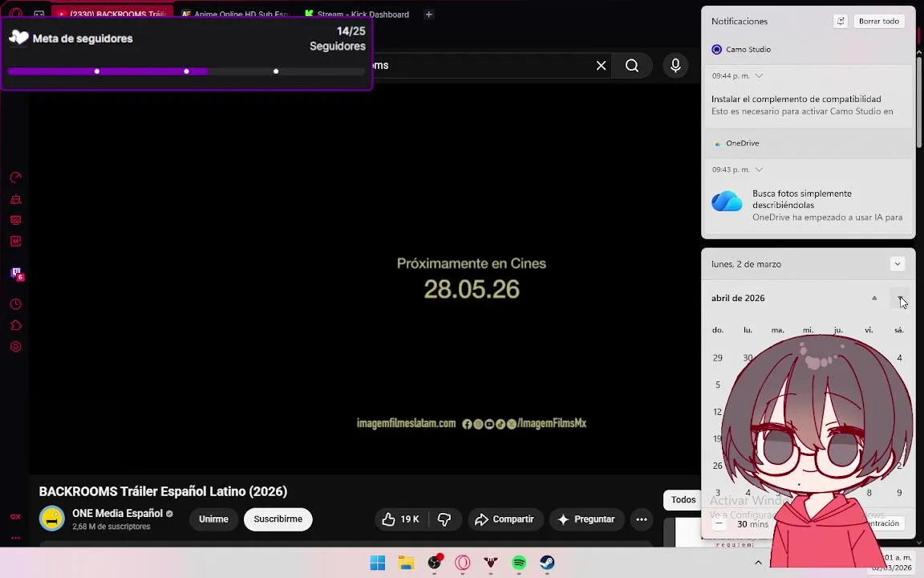Select day 29 in the calendar
Screen dimensions: 924x578
tap(718, 358)
